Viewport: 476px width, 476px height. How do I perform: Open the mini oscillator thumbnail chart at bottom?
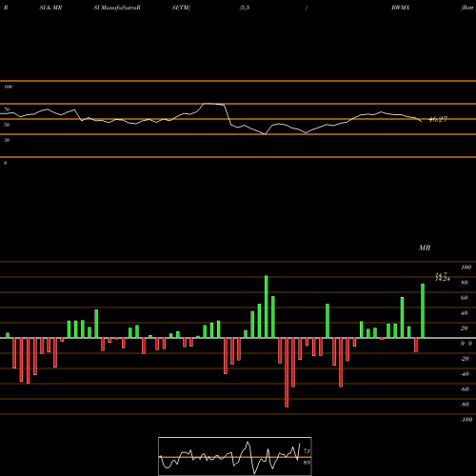tap(235, 456)
